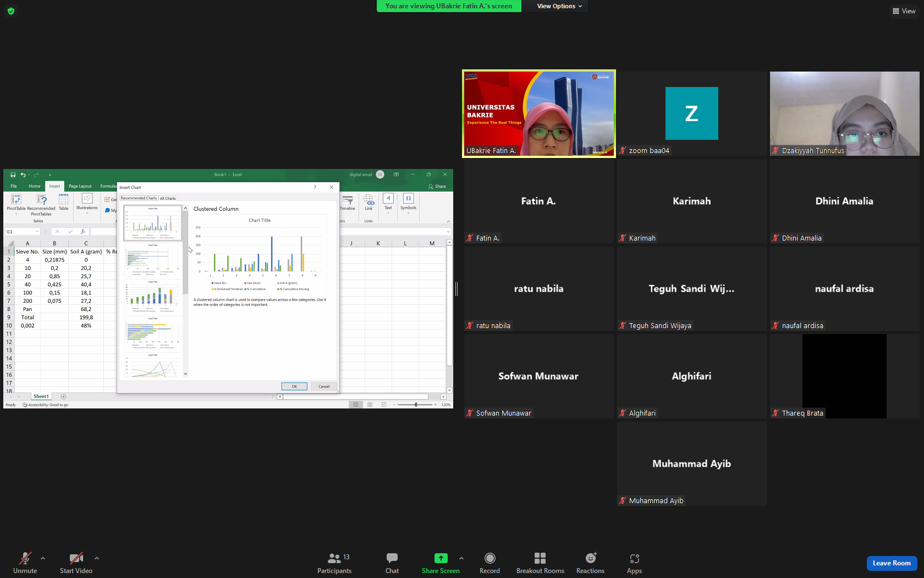924x578 pixels.
Task: Click the green Share Screen icon
Action: click(x=441, y=558)
